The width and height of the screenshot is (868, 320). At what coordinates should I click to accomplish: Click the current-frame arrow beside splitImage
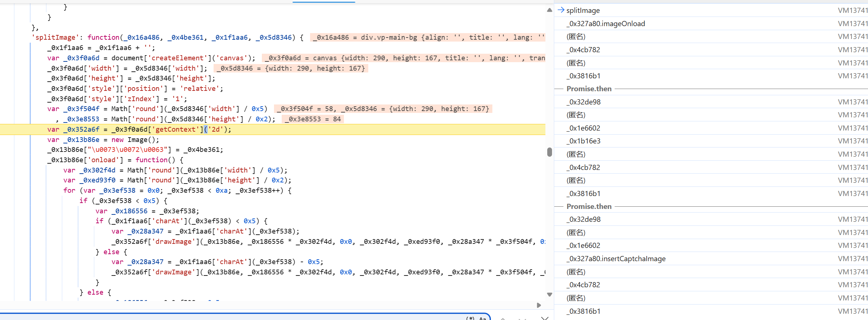(x=561, y=10)
